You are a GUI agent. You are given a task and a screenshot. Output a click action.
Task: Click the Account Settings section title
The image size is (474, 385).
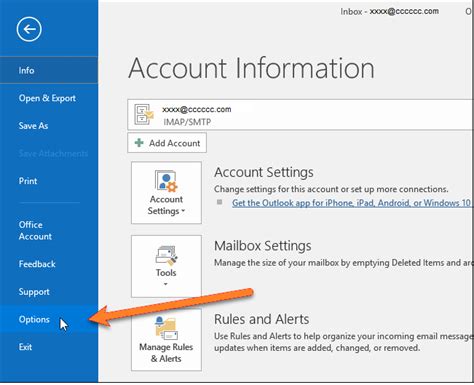264,173
